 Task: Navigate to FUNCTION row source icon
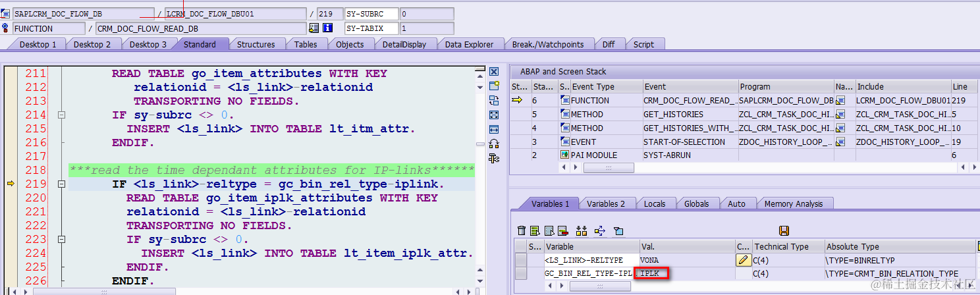click(x=840, y=101)
